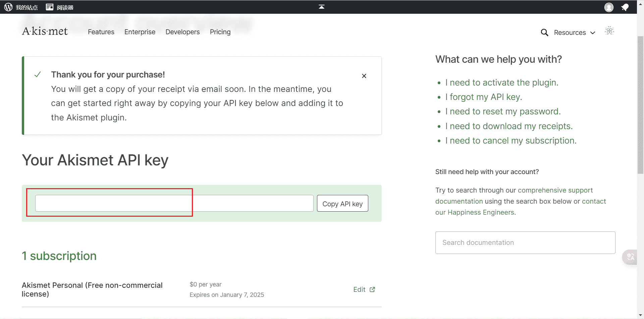Open 'I need to activate the plugin' link
Screen dimensions: 644x319
(x=502, y=83)
